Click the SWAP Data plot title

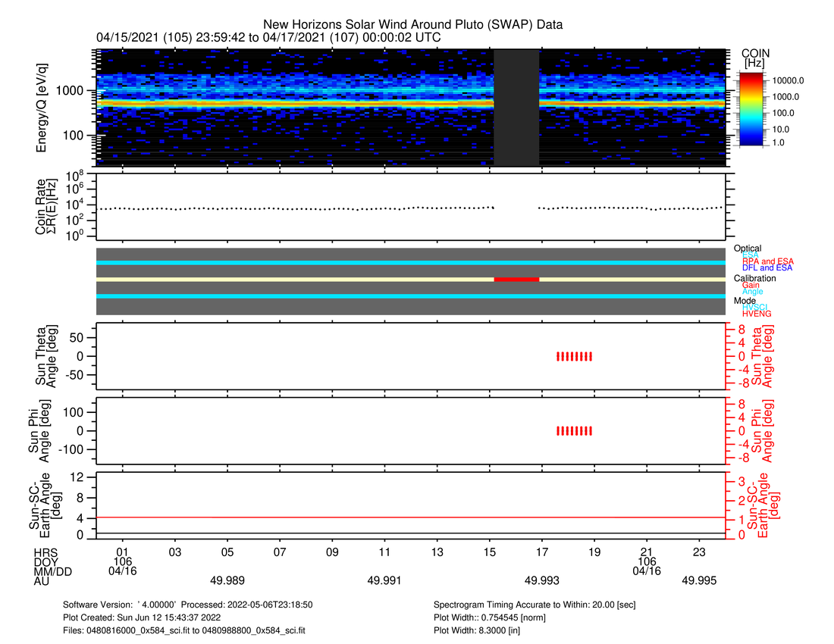click(412, 25)
